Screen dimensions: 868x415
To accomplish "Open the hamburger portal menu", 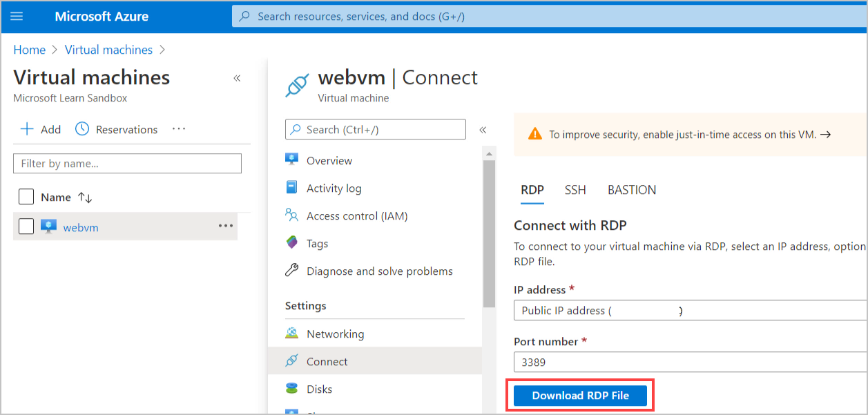I will point(17,16).
